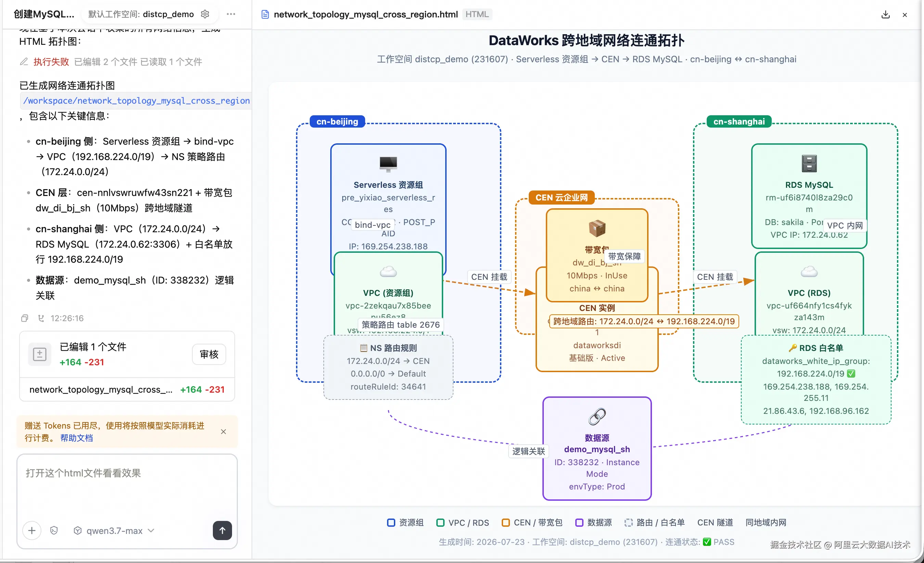This screenshot has height=563, width=924.
Task: Click the orange CEN / 带宽包 legend swatch
Action: 505,523
